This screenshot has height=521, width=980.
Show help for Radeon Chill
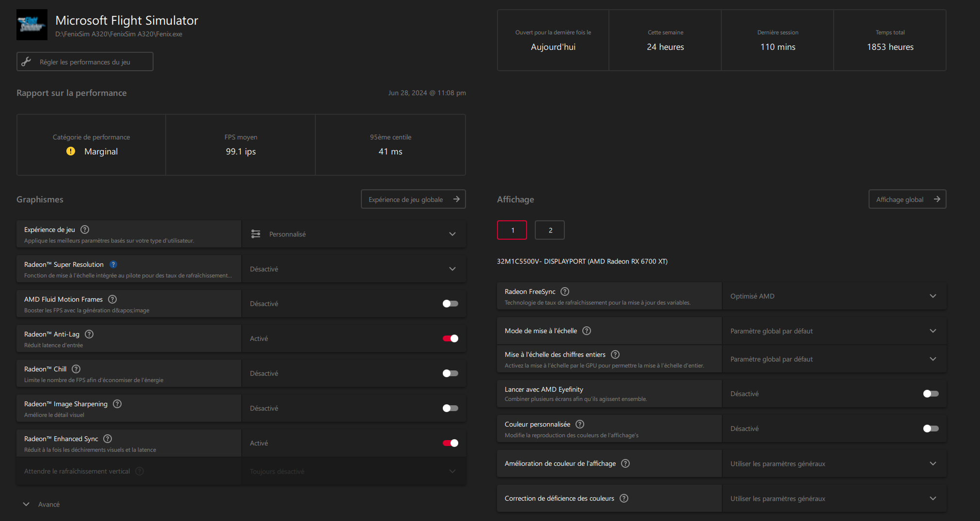tap(76, 369)
